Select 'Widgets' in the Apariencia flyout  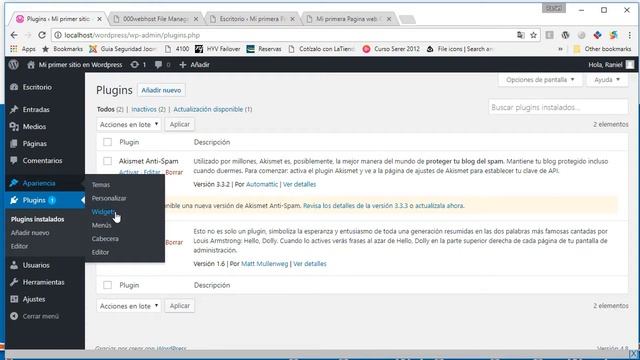[x=103, y=211]
